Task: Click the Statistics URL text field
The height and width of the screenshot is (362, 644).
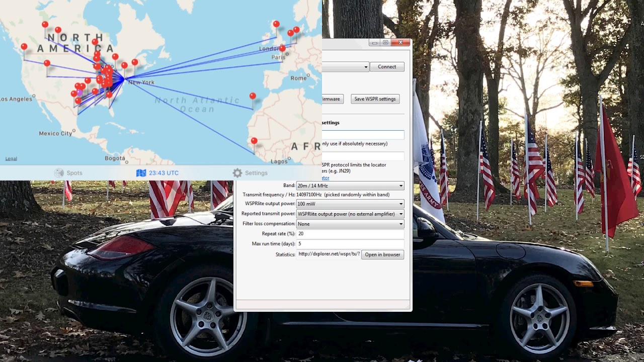Action: (329, 254)
